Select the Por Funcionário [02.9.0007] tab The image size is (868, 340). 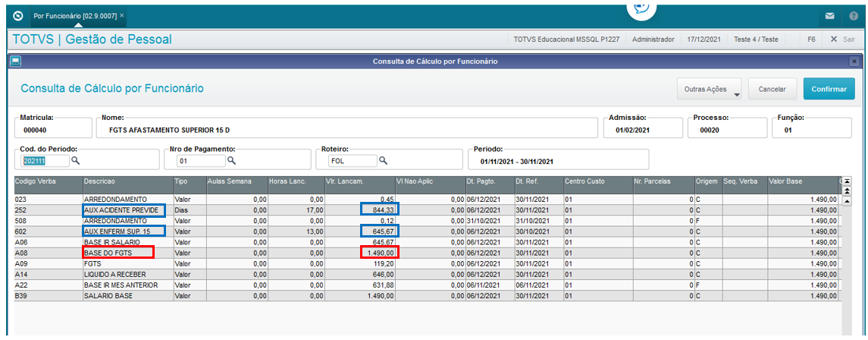pyautogui.click(x=75, y=16)
